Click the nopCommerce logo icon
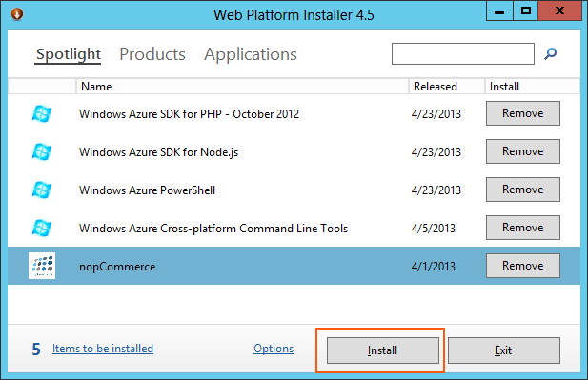Screen dimensions: 588x380 (x=42, y=266)
